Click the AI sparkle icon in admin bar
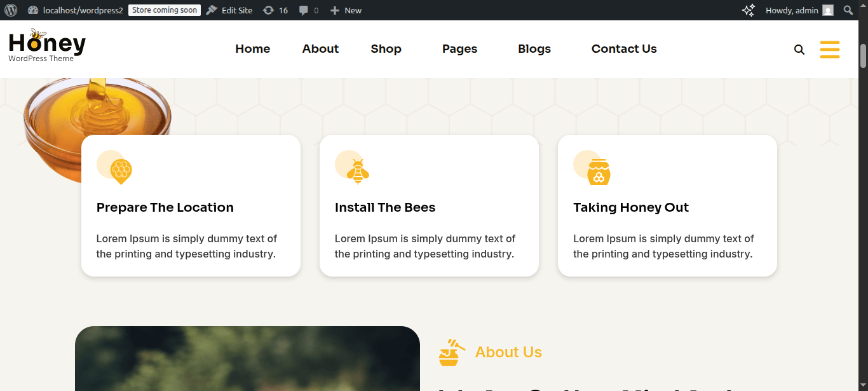Viewport: 868px width, 391px height. 749,10
